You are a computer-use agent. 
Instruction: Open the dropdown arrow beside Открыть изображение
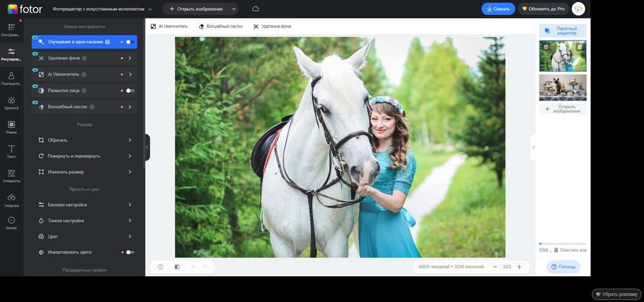tap(233, 9)
